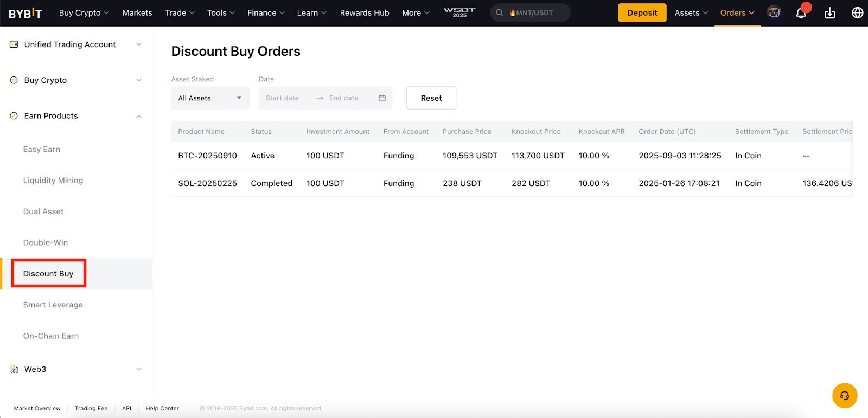The width and height of the screenshot is (868, 418).
Task: Expand the Web3 sidebar section
Action: 139,369
